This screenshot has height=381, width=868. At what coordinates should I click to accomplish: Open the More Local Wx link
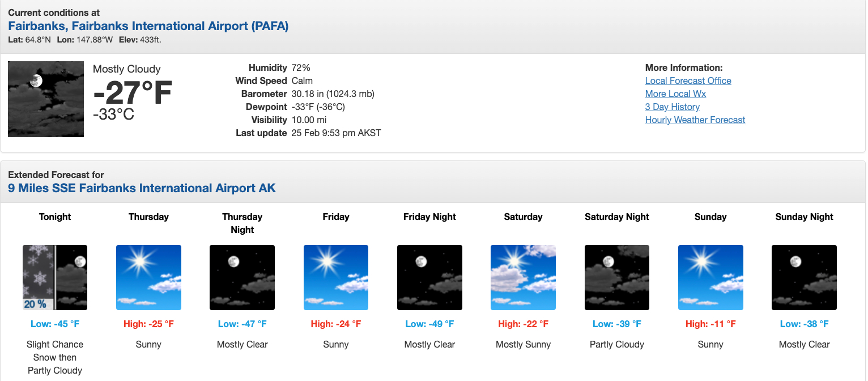tap(675, 94)
